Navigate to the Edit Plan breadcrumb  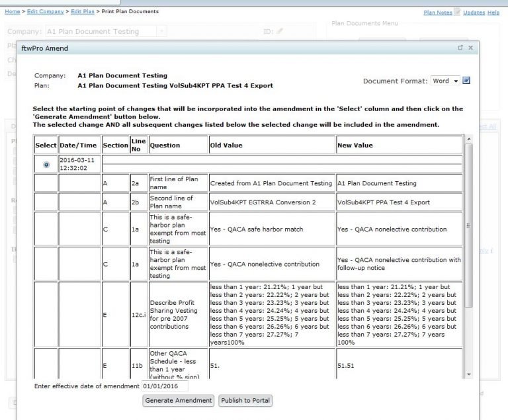[x=82, y=11]
